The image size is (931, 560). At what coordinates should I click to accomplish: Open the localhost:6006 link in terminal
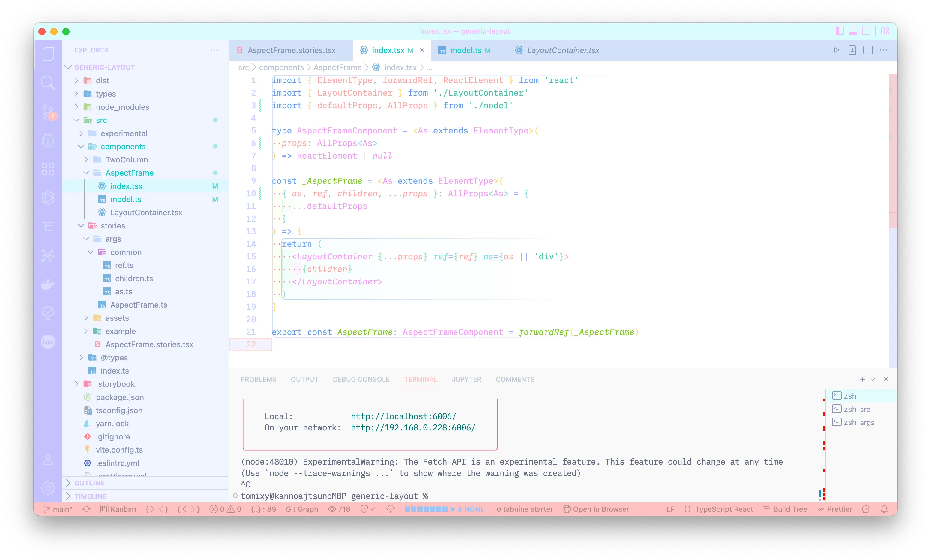403,416
